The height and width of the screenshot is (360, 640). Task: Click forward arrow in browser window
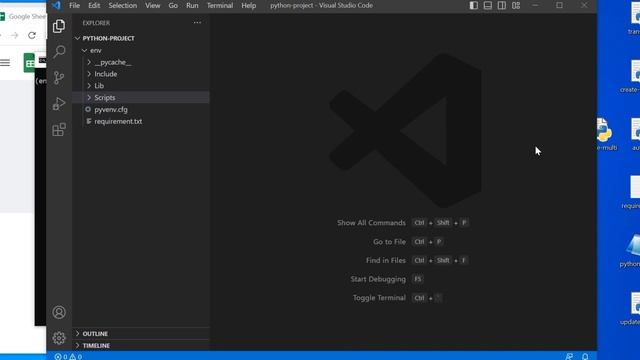[15, 35]
